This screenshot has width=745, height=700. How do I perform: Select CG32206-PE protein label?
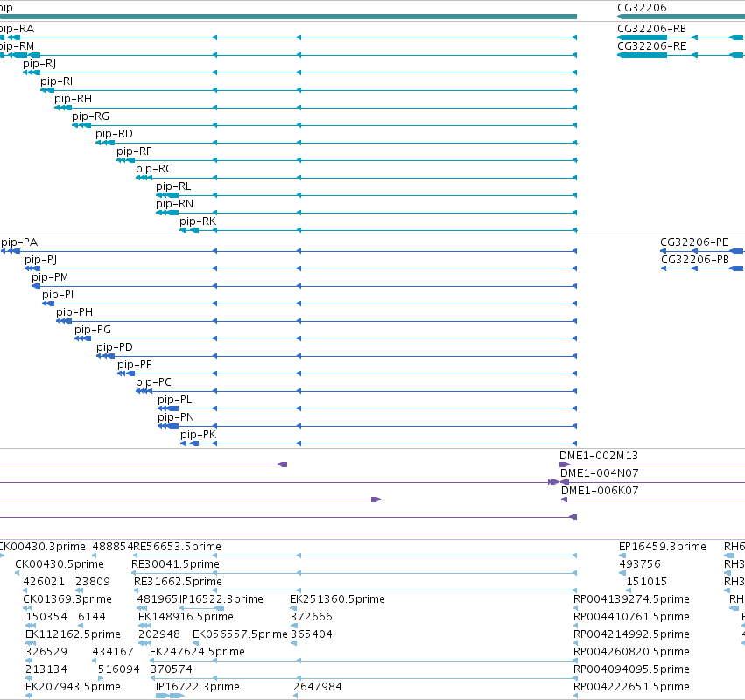[x=694, y=242]
